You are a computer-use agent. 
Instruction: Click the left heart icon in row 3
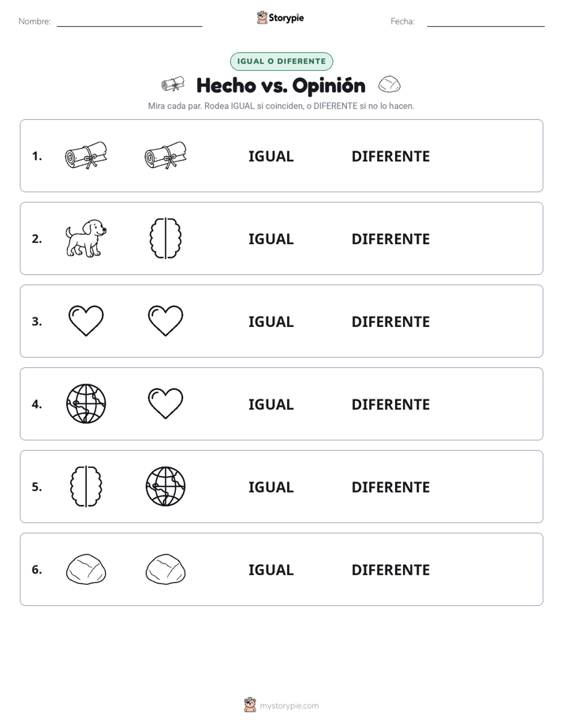pos(86,321)
